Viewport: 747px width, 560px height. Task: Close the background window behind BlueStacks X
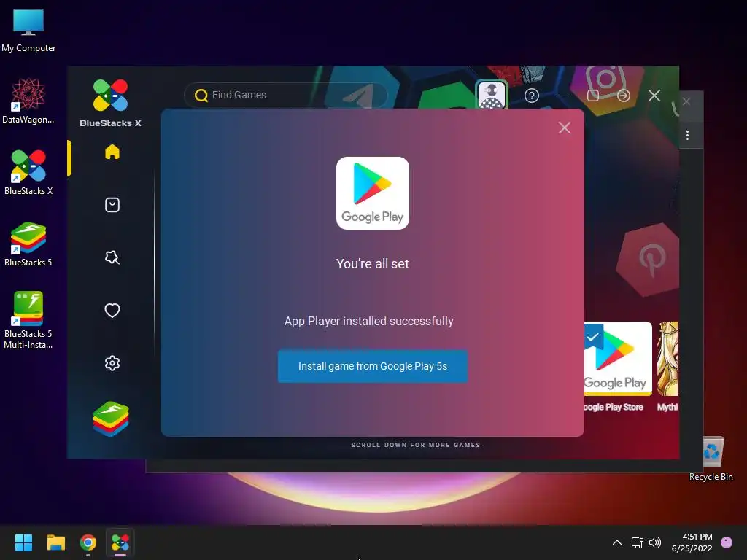686,101
